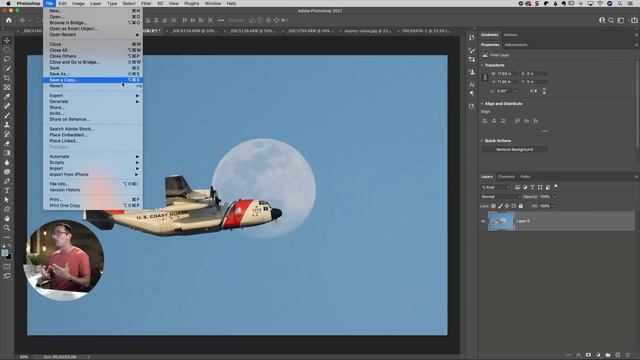Select the Lasso tool
This screenshot has width=640, height=360.
(7, 59)
